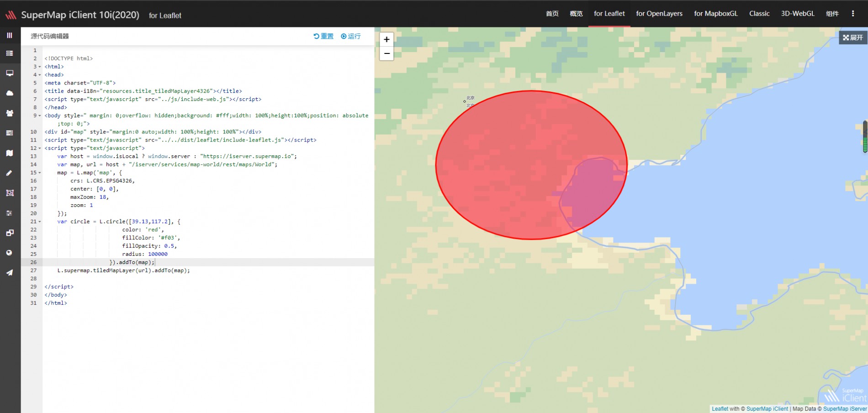This screenshot has height=413, width=868.
Task: Click SuperMap iClient 10i(2020) title
Action: [80, 15]
